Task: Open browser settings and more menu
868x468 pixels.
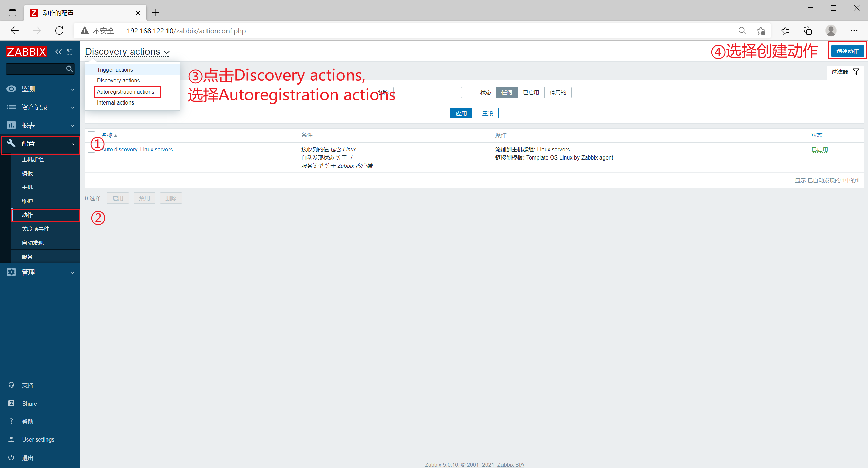Action: pos(854,31)
